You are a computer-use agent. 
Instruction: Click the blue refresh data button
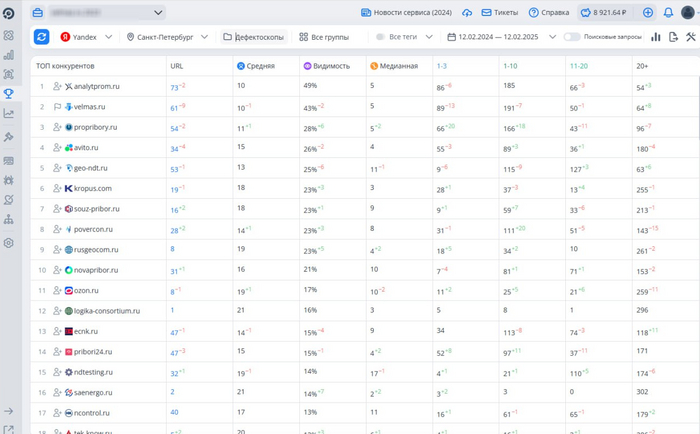pos(41,37)
